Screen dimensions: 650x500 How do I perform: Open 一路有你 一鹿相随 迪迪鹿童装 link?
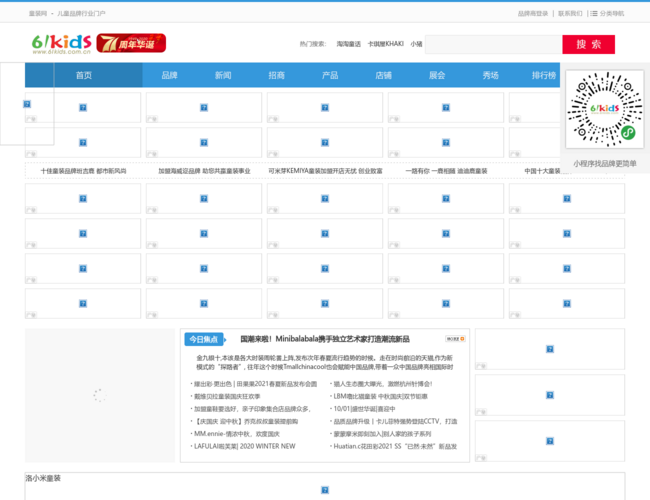coord(446,171)
